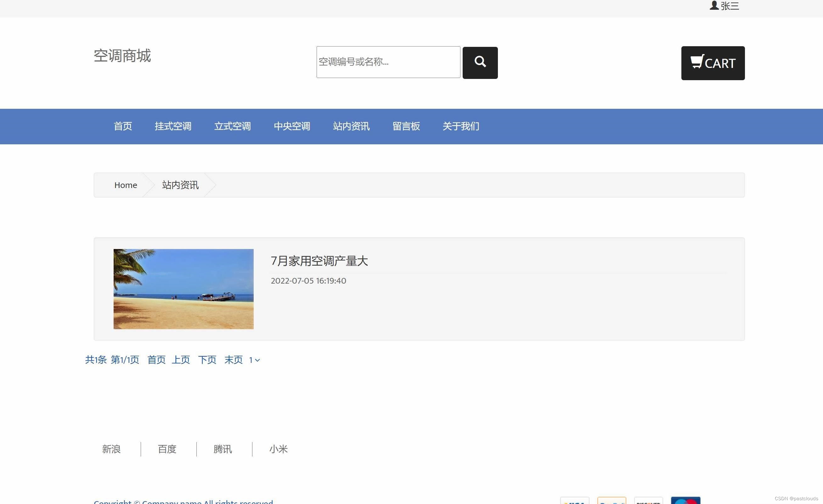Open the 挂式空调 category menu

click(x=173, y=126)
